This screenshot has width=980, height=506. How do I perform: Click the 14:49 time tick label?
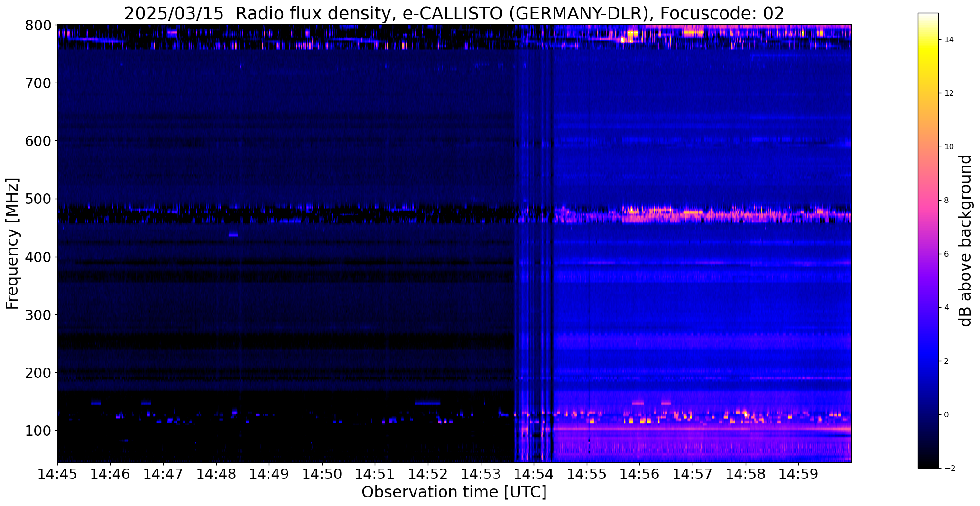pos(269,474)
